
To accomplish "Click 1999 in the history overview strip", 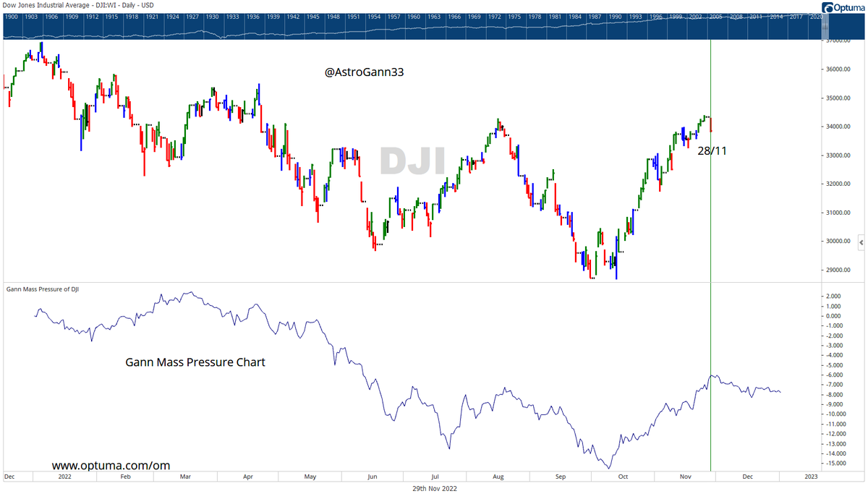I will pos(674,16).
